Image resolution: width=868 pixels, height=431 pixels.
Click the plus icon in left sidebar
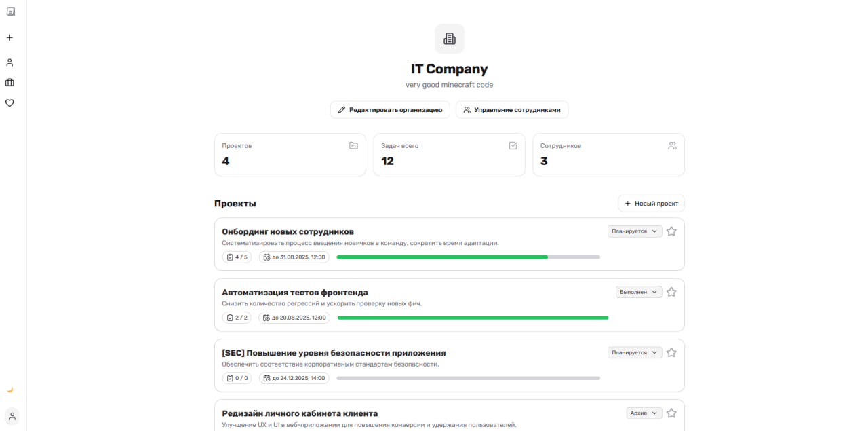pos(9,38)
